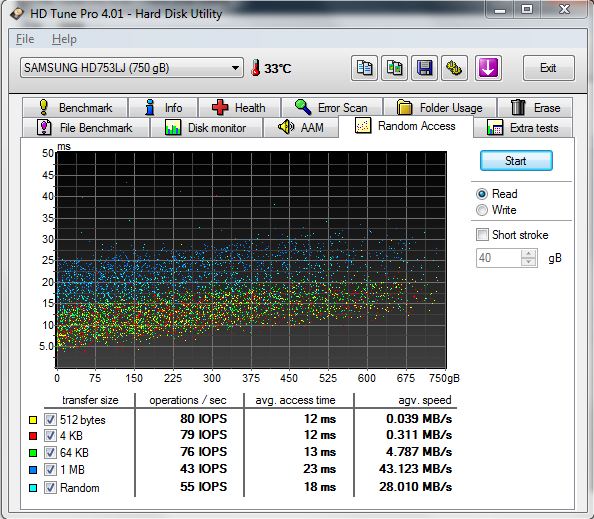Screen dimensions: 594x519
Task: Enable the Short stroke checkbox
Action: coord(482,234)
